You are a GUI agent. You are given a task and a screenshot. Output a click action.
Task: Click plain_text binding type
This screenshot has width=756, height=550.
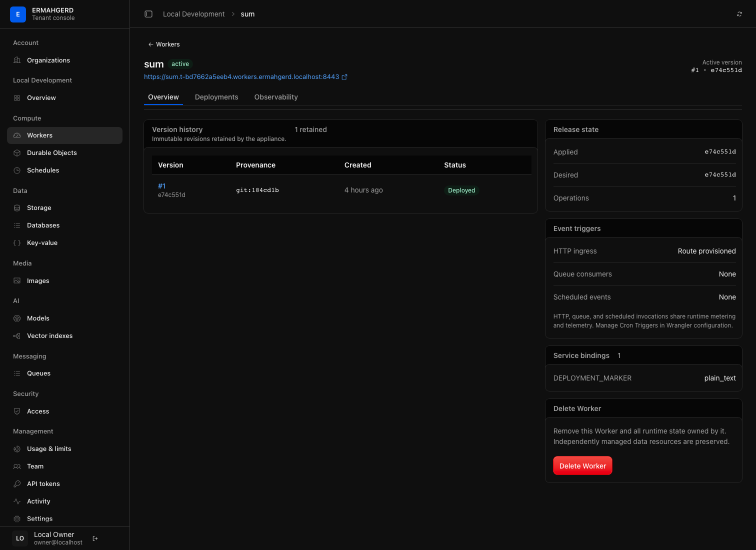pos(720,378)
